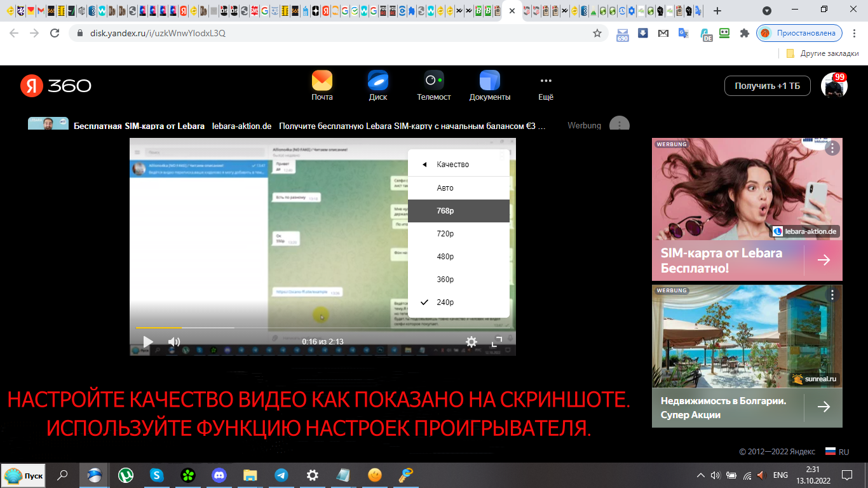Open options on Lebara image ad
The image size is (868, 488).
(832, 148)
